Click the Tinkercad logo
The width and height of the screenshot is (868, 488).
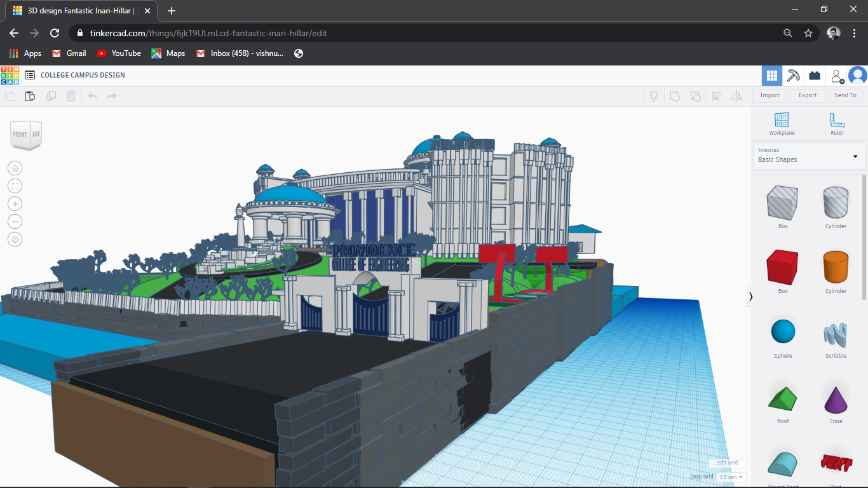coord(10,75)
